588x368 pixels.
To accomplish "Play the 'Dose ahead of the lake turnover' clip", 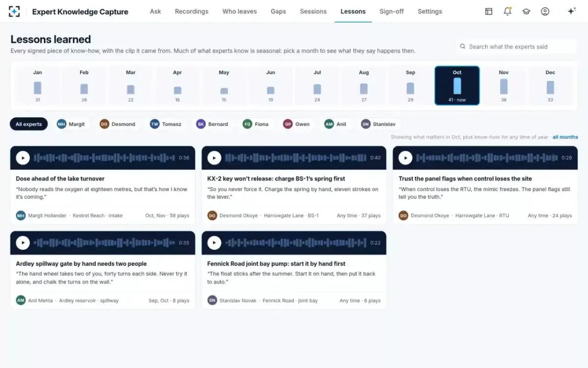I will (x=23, y=158).
